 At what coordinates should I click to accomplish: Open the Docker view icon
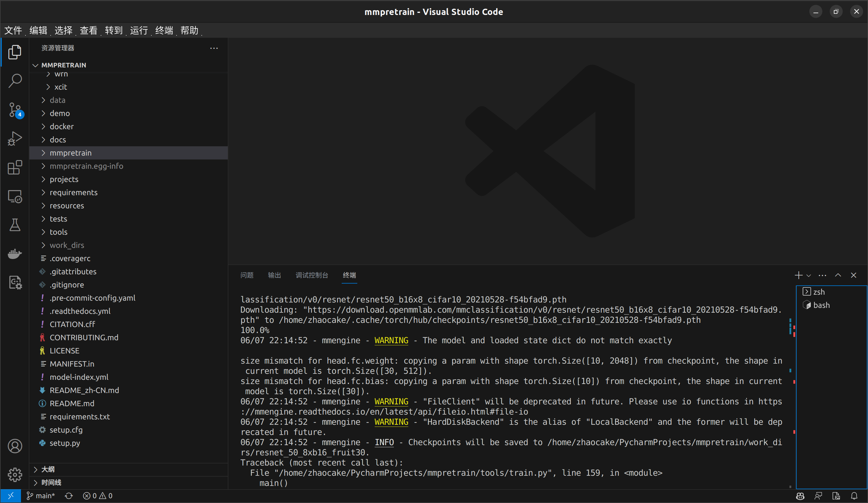(15, 254)
